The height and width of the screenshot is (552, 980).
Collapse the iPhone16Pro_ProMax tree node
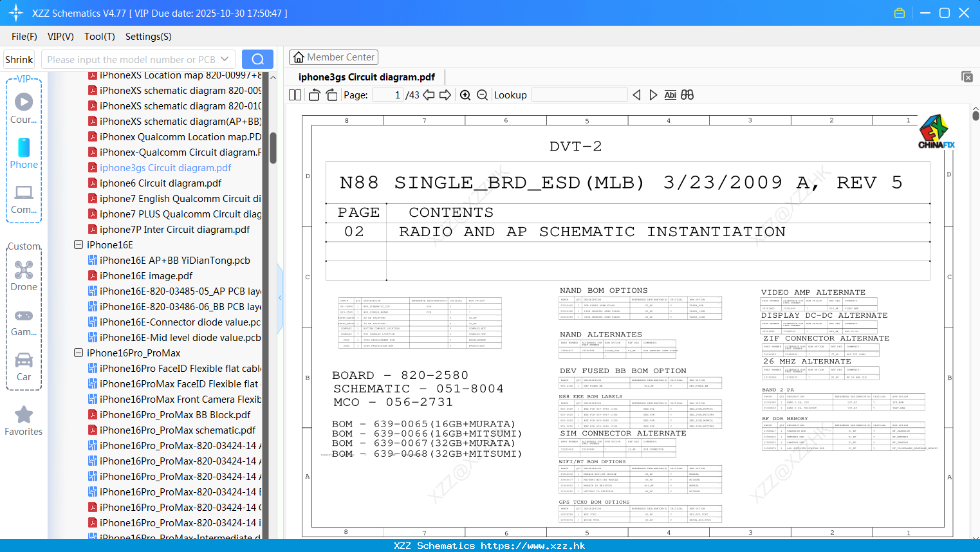[x=79, y=353]
